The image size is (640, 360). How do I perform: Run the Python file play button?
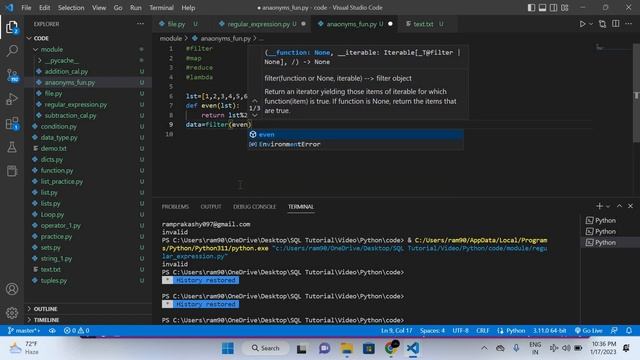(582, 24)
